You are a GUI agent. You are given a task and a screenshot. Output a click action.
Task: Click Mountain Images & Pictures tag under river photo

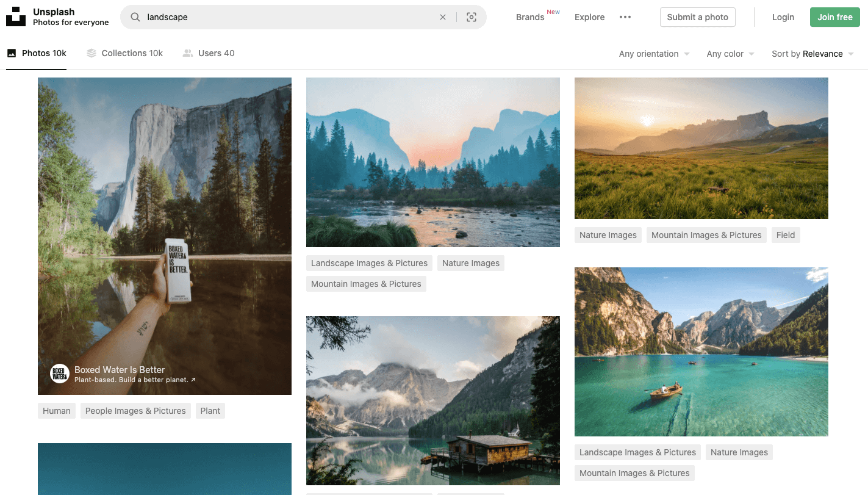366,284
